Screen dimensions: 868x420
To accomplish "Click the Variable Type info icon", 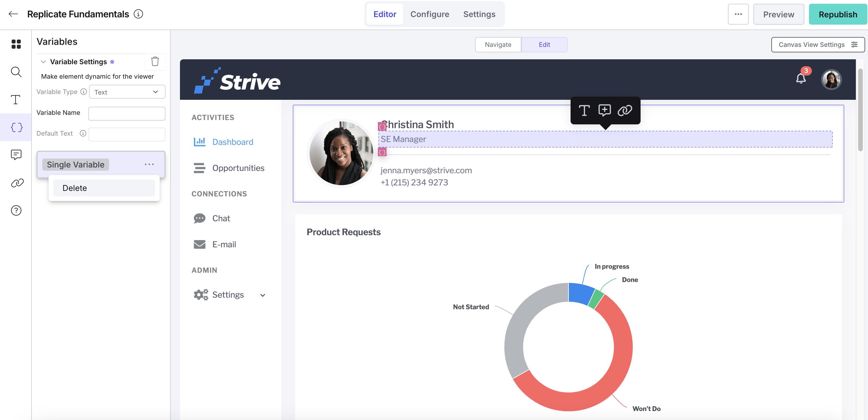I will (84, 92).
